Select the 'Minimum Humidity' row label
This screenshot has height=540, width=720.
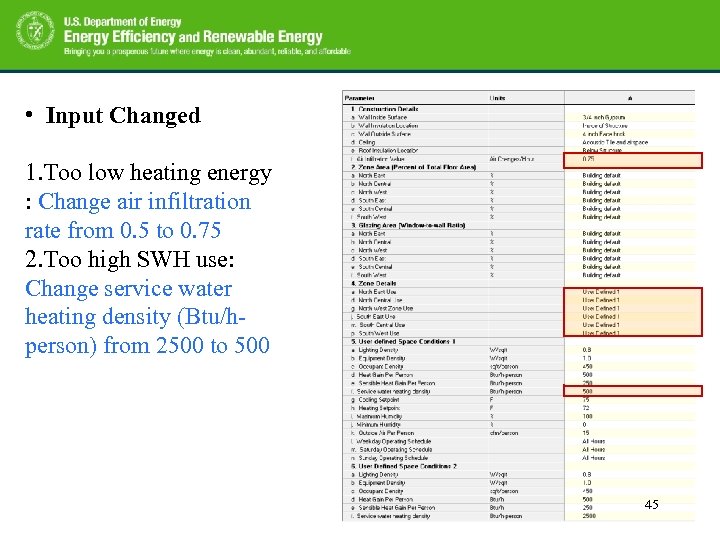[x=378, y=424]
